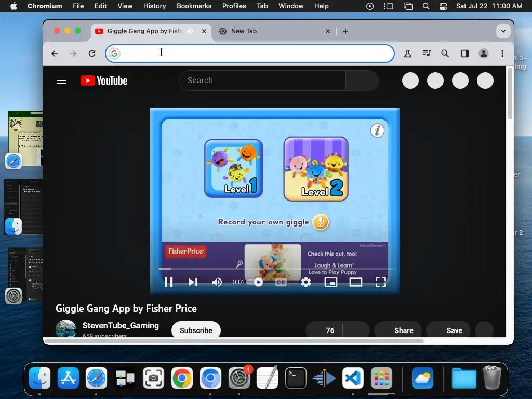Save the video to a playlist
This screenshot has height=399, width=532.
448,330
